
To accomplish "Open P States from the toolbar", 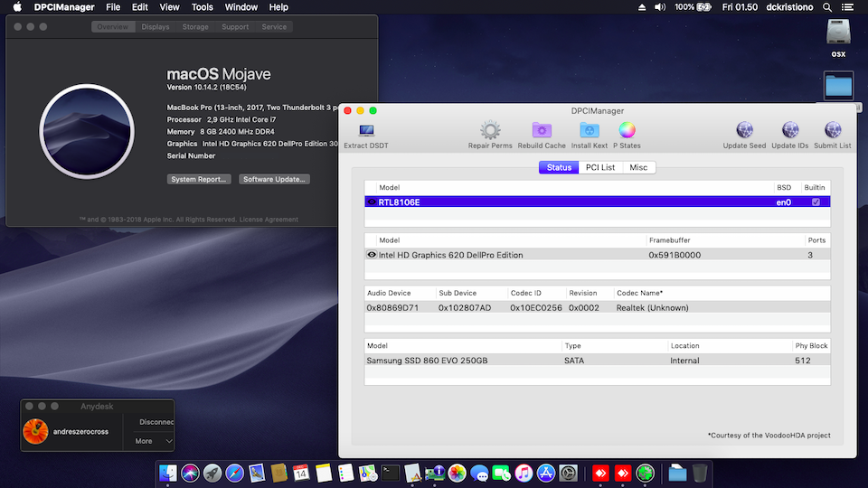I will point(627,131).
